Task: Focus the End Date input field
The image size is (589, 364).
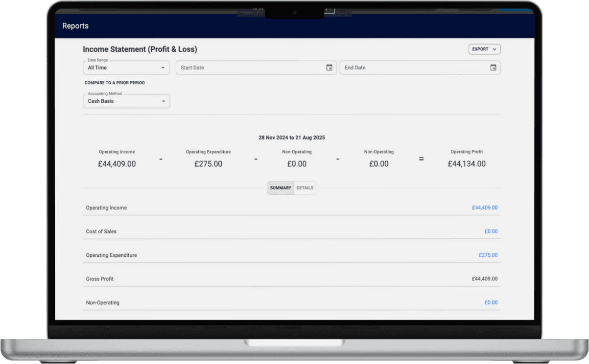Action: [414, 68]
